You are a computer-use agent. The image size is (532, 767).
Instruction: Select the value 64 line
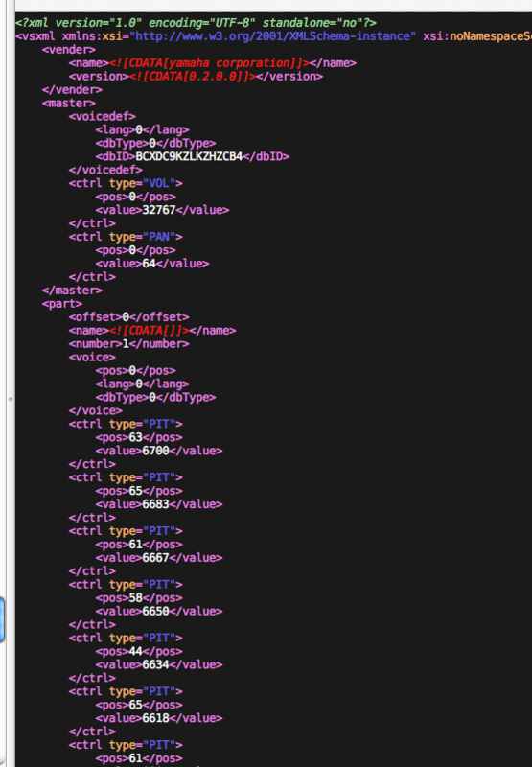point(152,264)
